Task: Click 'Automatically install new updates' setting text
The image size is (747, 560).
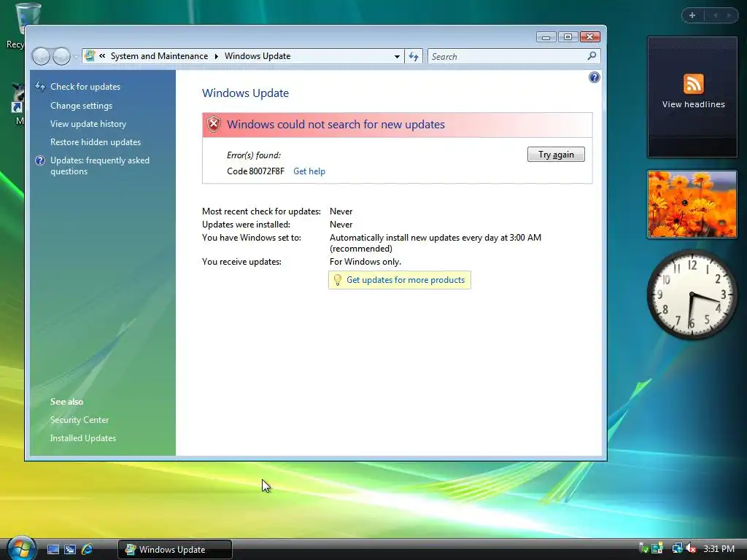Action: pyautogui.click(x=436, y=243)
